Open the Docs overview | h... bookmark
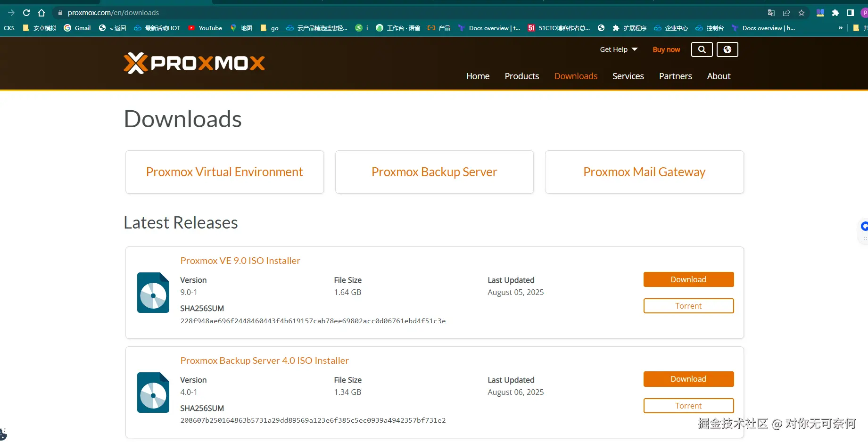868x442 pixels. (763, 28)
